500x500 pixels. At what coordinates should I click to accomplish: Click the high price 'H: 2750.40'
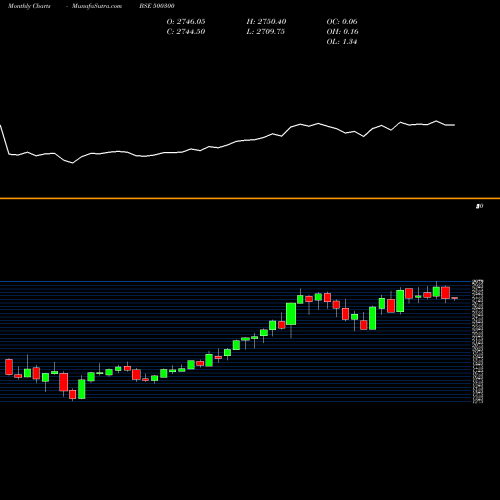266,22
